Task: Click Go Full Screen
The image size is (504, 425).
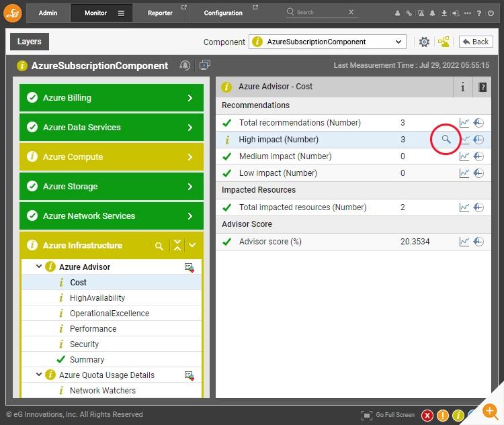Action: click(x=388, y=415)
